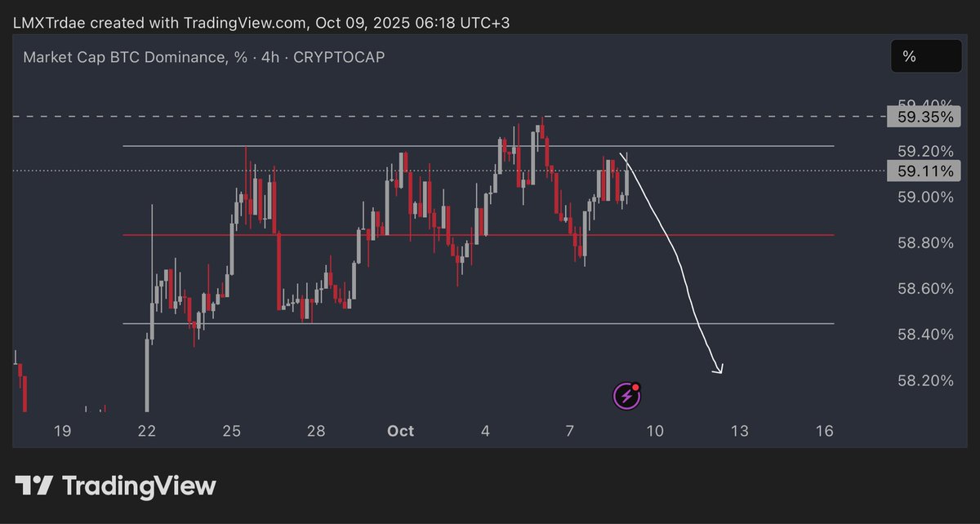The height and width of the screenshot is (524, 980).
Task: Click the 28 date label on time axis
Action: [x=317, y=431]
